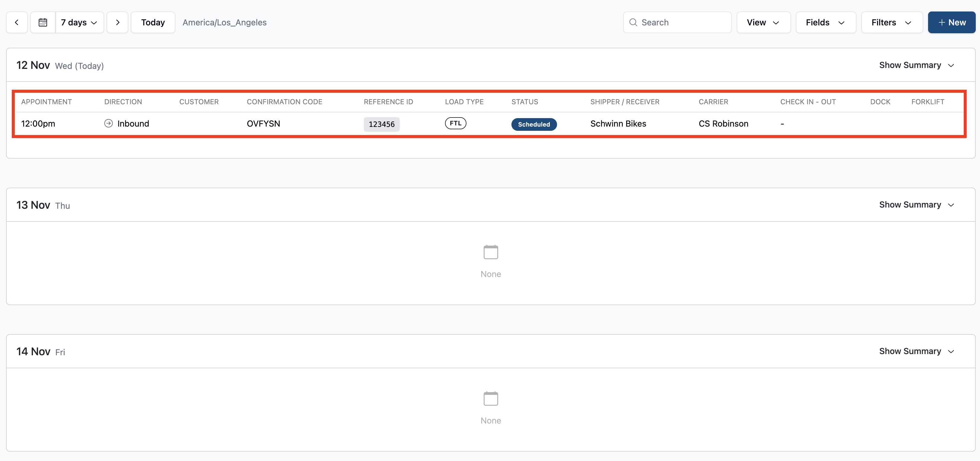The image size is (980, 461).
Task: Click the America/Los_Angeles timezone label
Action: [x=224, y=22]
